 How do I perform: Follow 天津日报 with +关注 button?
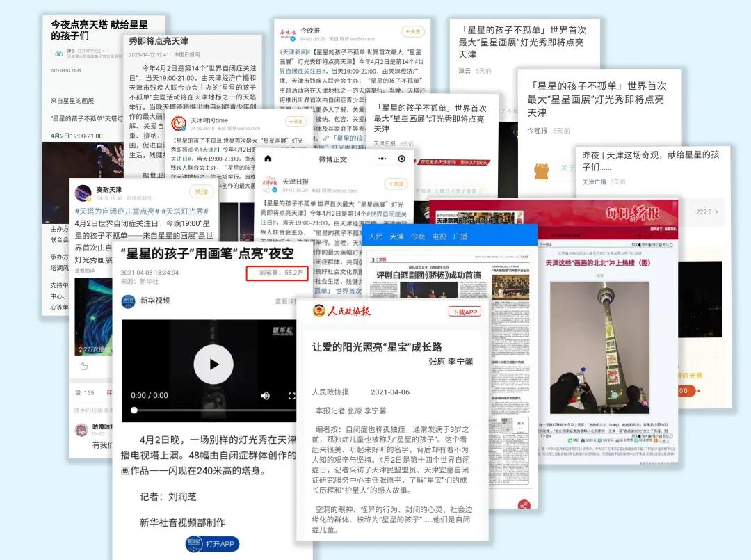(396, 184)
